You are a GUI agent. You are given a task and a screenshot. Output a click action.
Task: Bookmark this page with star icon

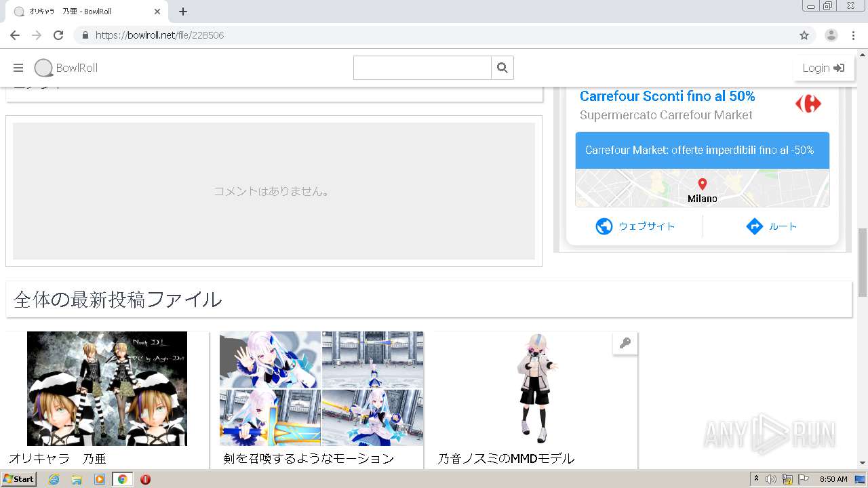(804, 35)
